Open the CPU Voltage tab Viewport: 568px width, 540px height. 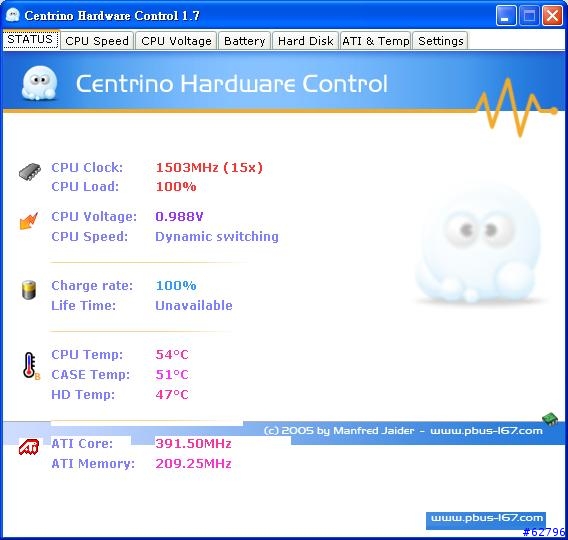176,41
